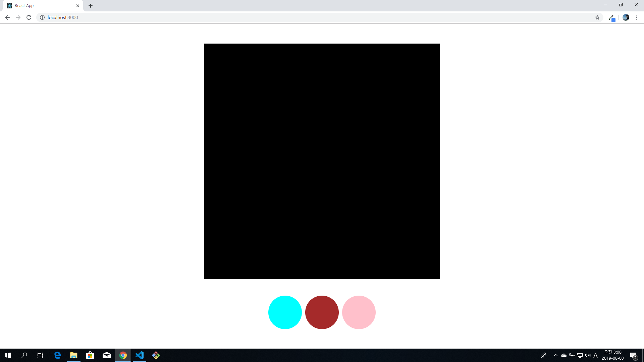Launch Microsoft Edge from taskbar

click(x=57, y=355)
